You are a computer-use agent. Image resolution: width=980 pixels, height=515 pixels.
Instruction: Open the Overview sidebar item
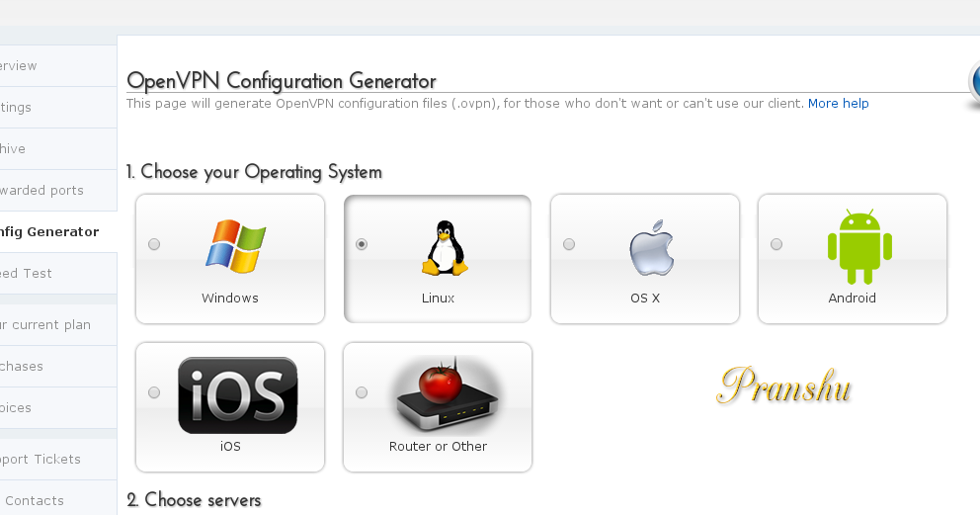click(58, 65)
